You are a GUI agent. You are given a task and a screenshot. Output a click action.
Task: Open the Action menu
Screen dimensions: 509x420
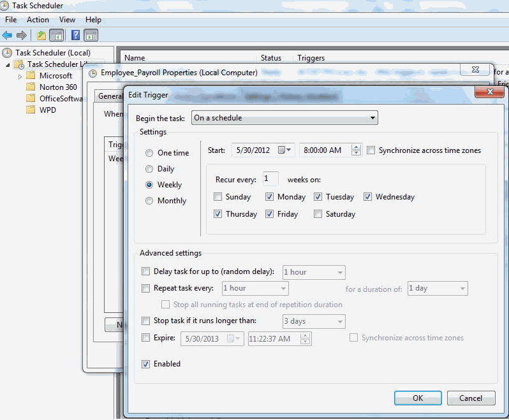pos(38,20)
